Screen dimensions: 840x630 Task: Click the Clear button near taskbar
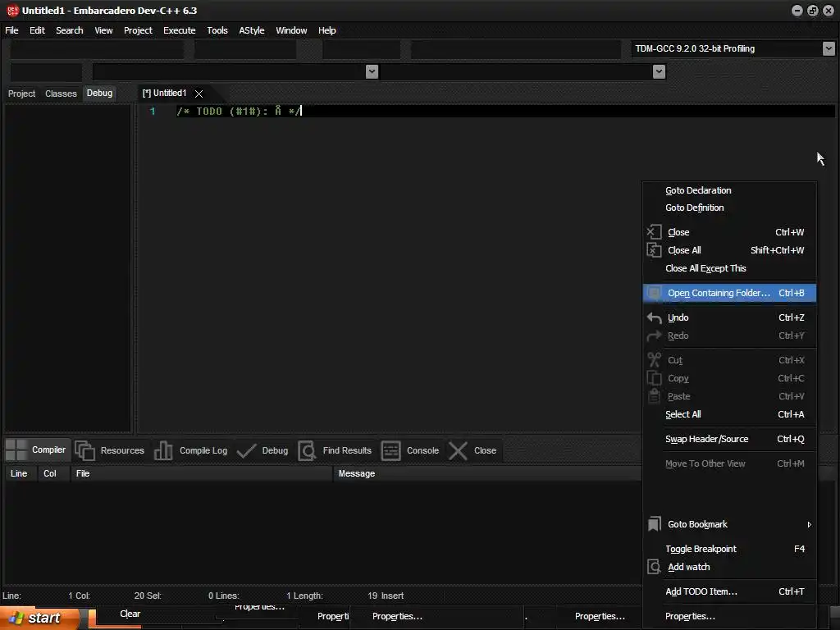point(130,614)
